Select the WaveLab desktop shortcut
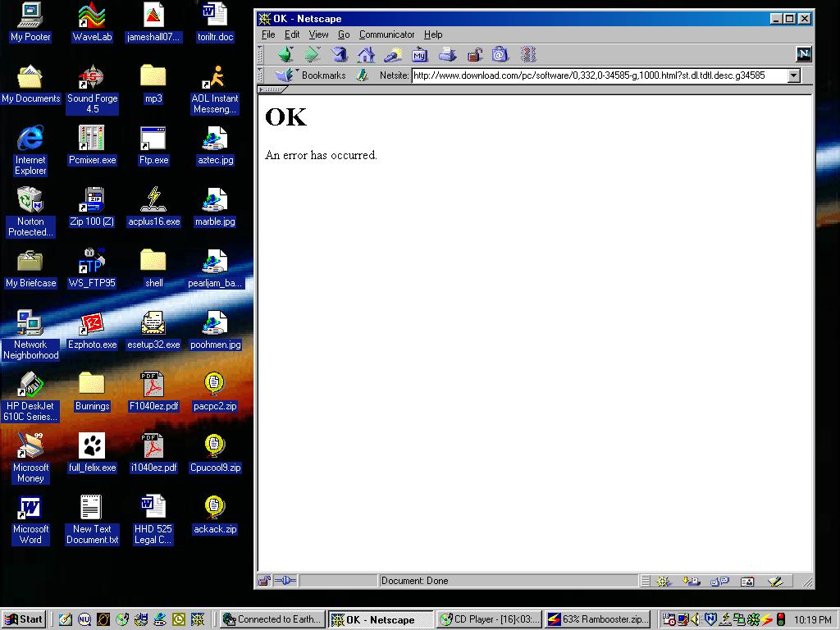 pos(92,22)
